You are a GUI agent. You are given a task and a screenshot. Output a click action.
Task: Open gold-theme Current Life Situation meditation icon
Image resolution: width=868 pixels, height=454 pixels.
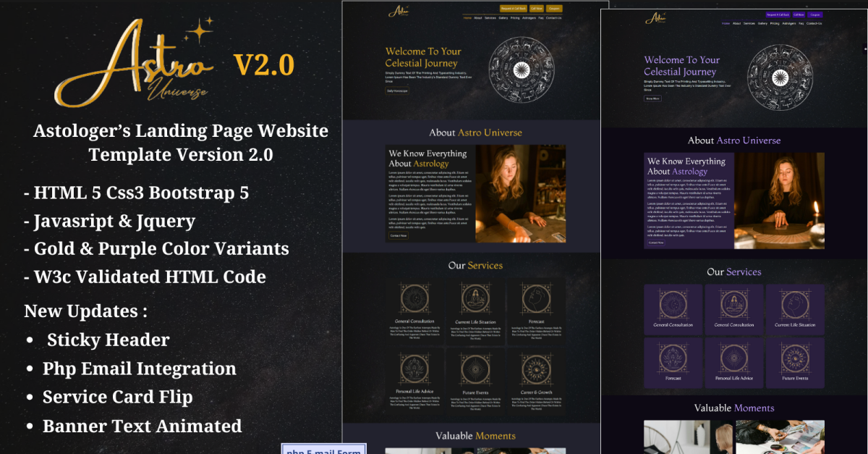475,298
